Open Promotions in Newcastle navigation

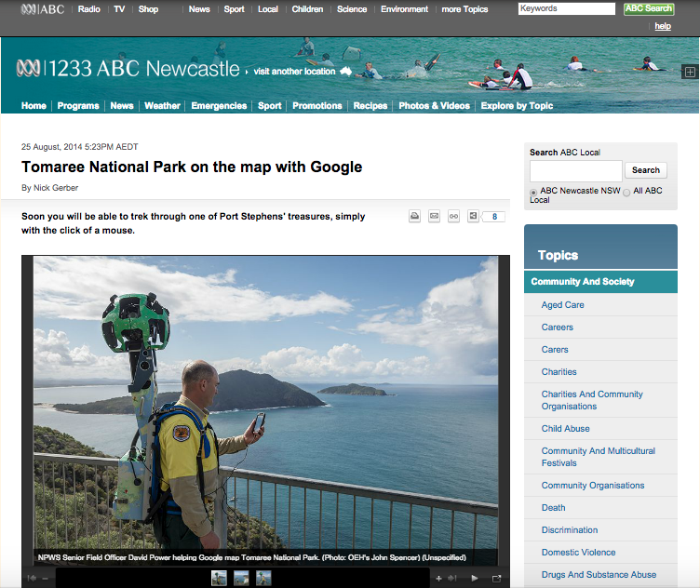[317, 106]
